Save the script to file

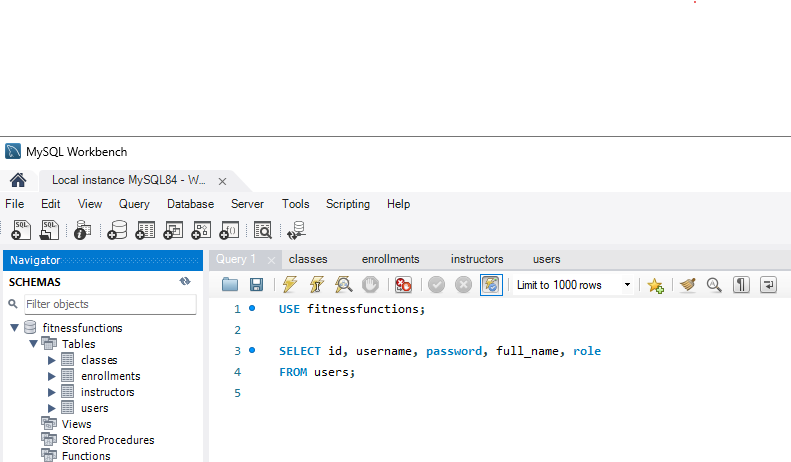(256, 285)
